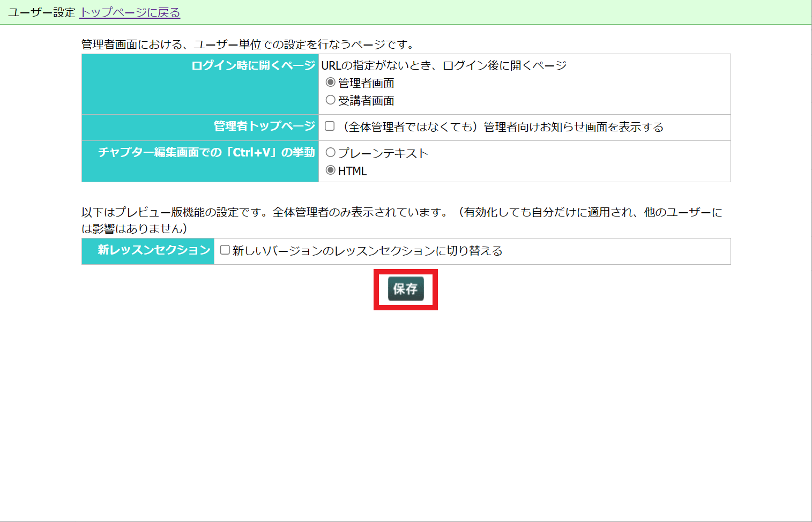Tick 新しいバージョンのレッスンセクション checkbox
The width and height of the screenshot is (812, 522).
click(225, 250)
